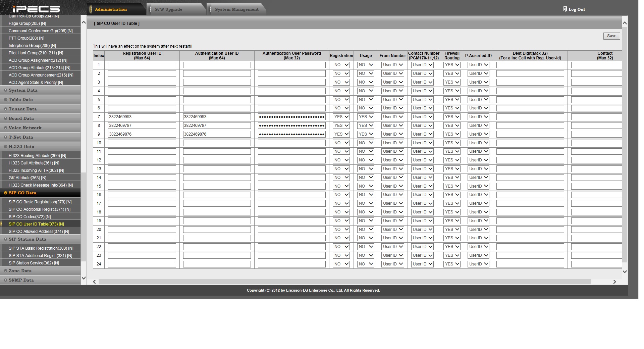Click the iPECS logo
The width and height of the screenshot is (644, 349).
tap(36, 9)
